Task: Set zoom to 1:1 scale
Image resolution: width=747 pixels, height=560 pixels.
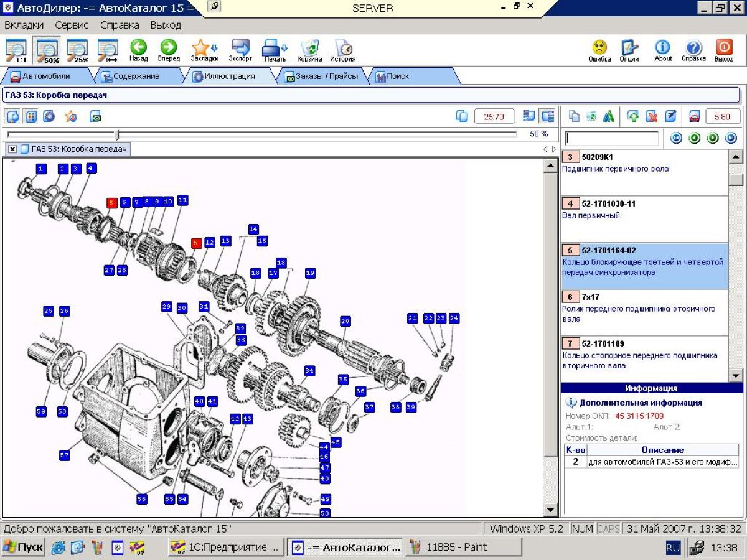Action: point(16,50)
